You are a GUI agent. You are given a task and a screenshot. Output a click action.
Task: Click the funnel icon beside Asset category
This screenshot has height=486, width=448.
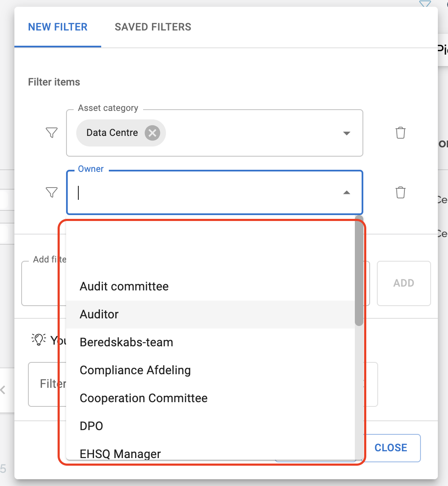pos(51,133)
